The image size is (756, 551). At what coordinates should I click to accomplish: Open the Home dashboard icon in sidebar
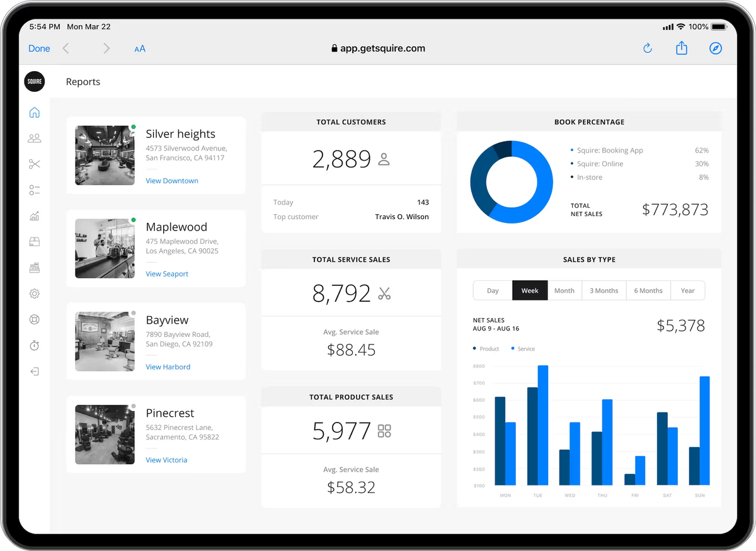pyautogui.click(x=35, y=112)
